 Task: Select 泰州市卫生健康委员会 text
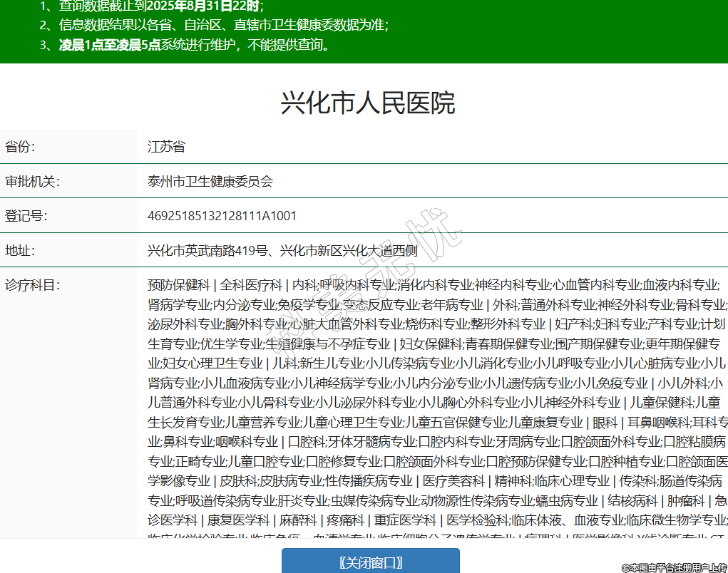pyautogui.click(x=210, y=181)
